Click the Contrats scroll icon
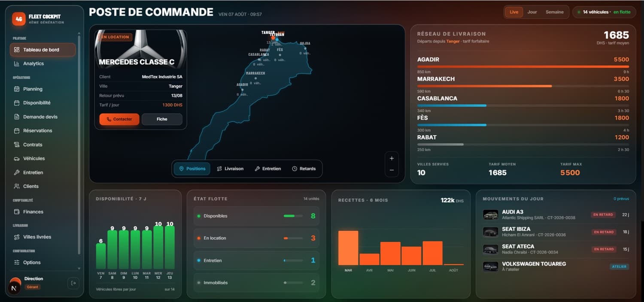This screenshot has width=644, height=302. coord(17,145)
